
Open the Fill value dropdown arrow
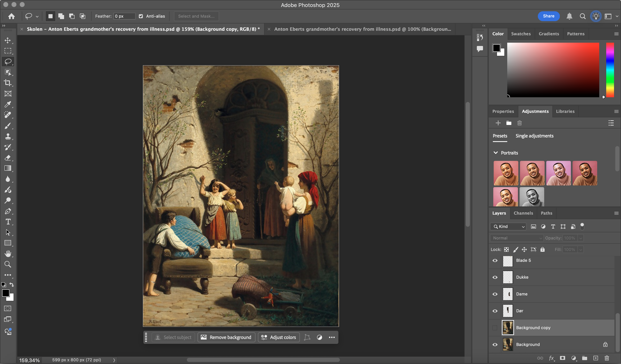click(581, 250)
